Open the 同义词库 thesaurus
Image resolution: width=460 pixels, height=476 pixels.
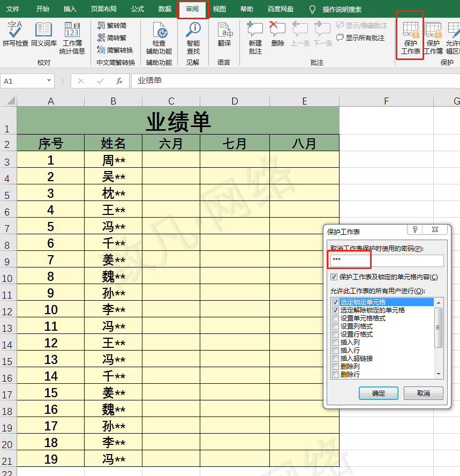click(x=44, y=34)
